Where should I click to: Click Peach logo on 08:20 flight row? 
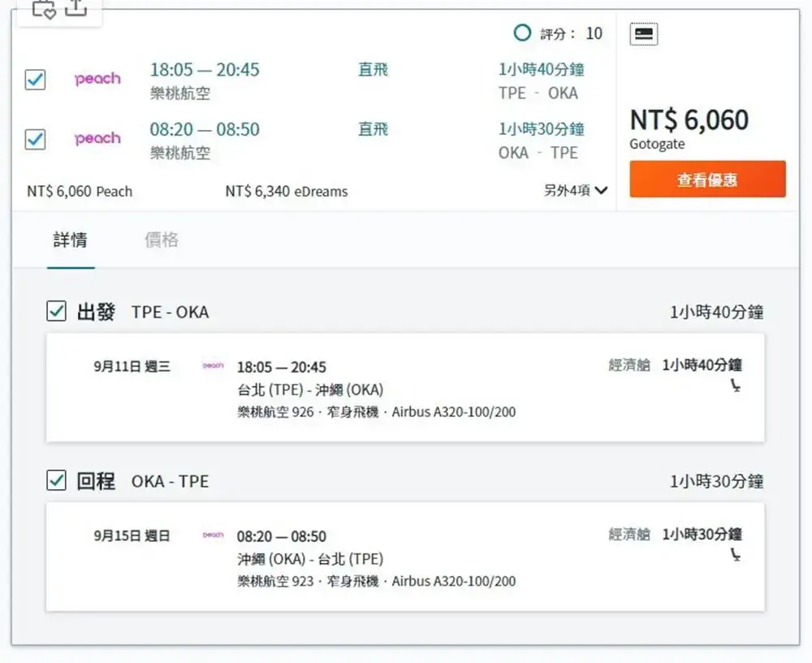coord(97,138)
